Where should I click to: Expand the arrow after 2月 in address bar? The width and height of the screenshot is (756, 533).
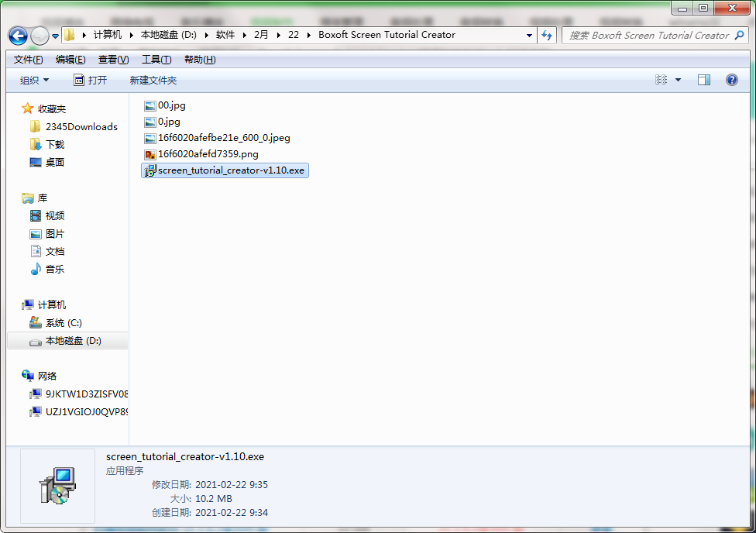[278, 35]
